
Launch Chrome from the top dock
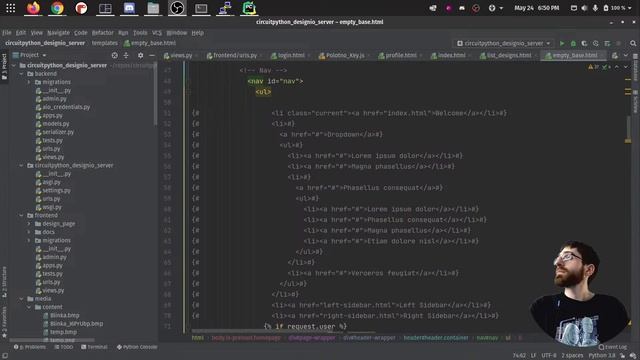57,8
